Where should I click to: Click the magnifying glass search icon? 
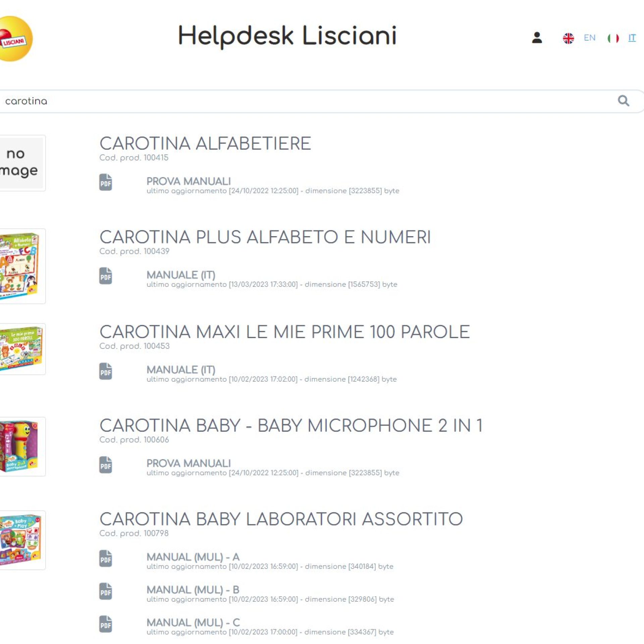tap(623, 101)
